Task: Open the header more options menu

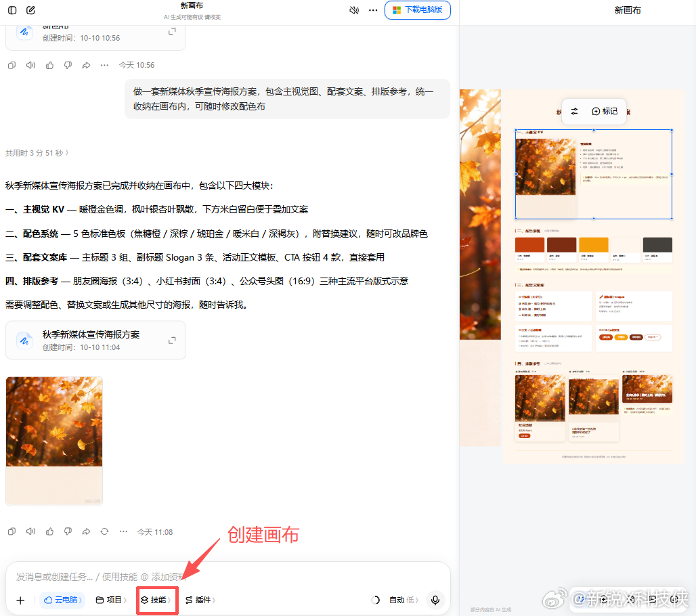Action: 373,10
